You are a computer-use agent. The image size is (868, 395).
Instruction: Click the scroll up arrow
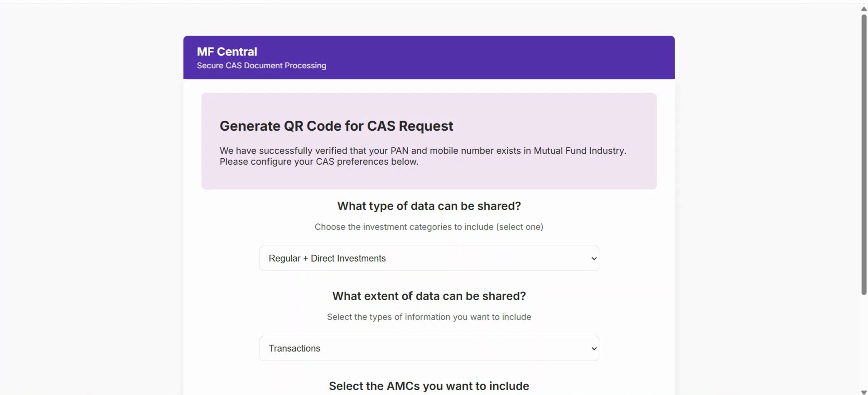coord(864,9)
